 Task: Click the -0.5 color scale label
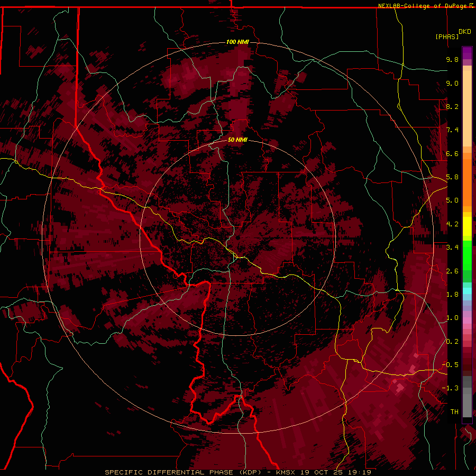[x=451, y=365]
